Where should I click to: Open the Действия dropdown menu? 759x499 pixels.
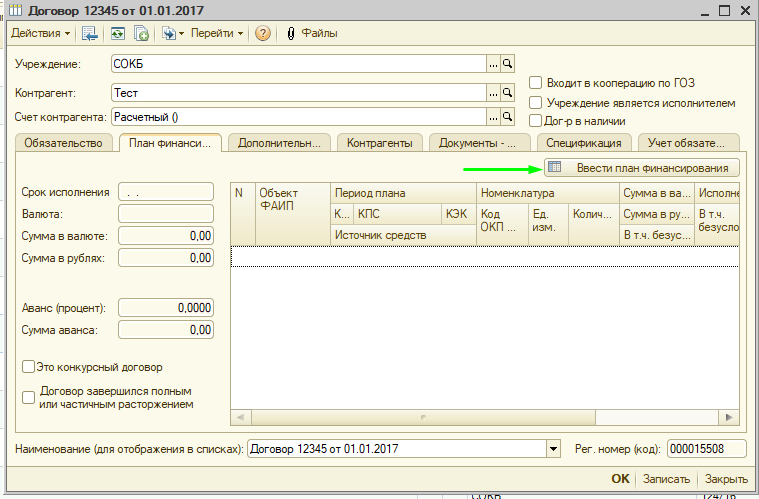[x=40, y=33]
